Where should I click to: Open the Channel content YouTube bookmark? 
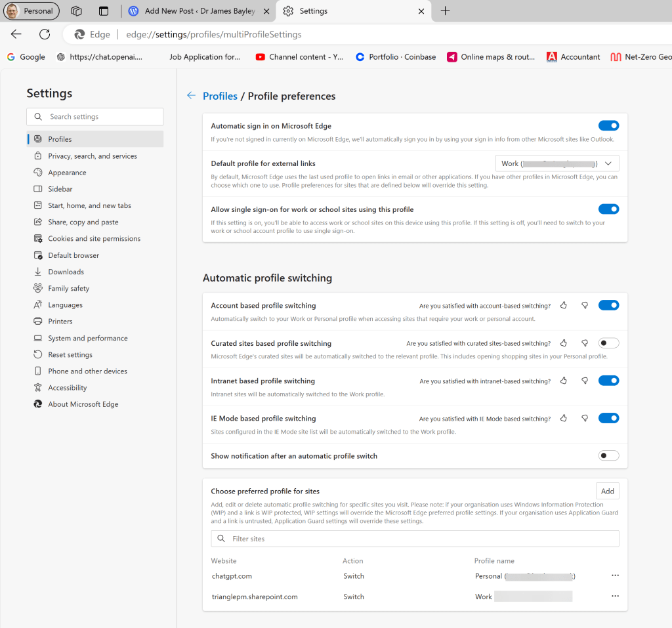click(299, 57)
